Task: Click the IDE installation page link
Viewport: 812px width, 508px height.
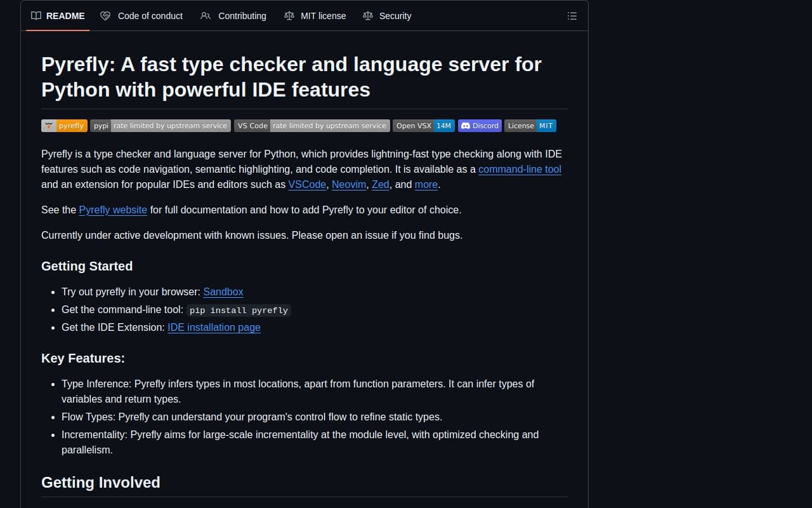Action: tap(214, 327)
